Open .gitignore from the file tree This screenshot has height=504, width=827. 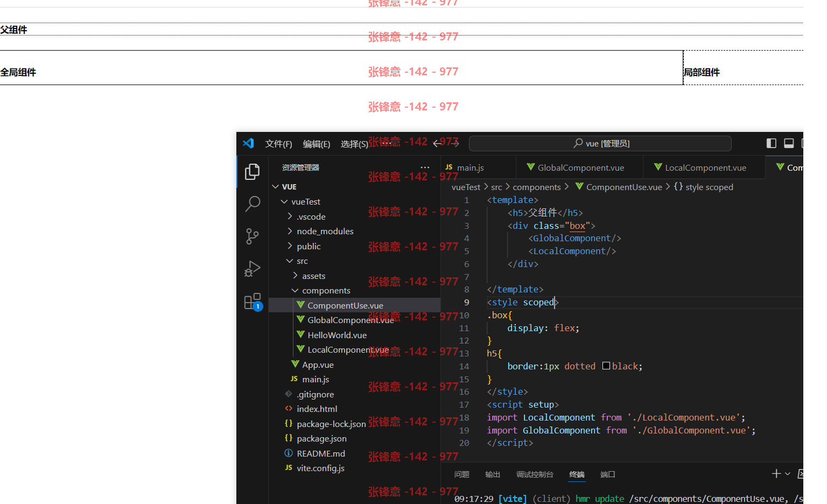pos(315,394)
